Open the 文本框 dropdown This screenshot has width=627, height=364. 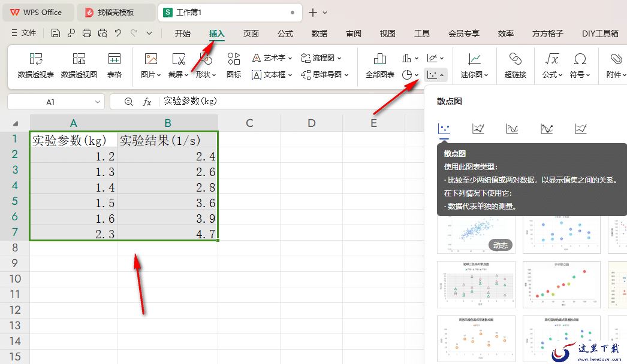tap(272, 75)
